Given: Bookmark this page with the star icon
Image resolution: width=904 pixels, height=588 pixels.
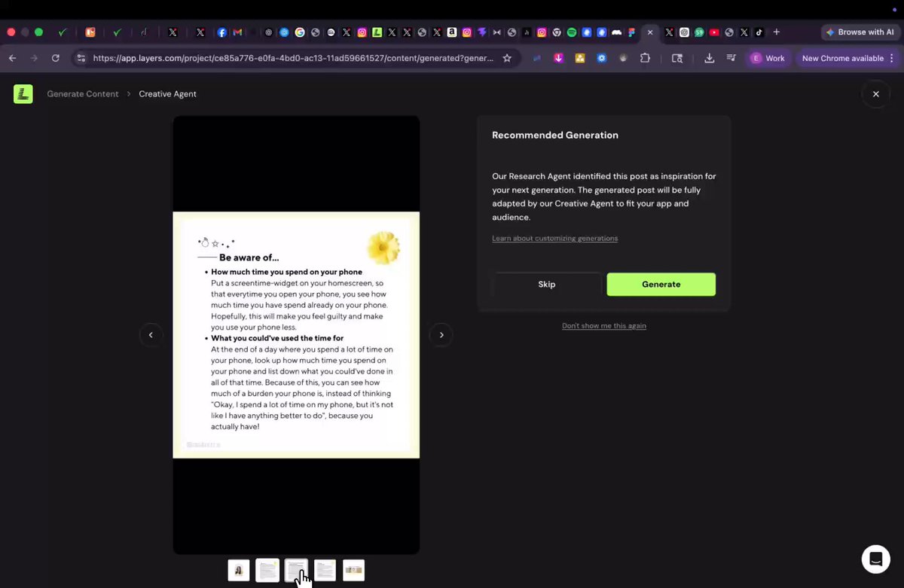Looking at the screenshot, I should (507, 58).
